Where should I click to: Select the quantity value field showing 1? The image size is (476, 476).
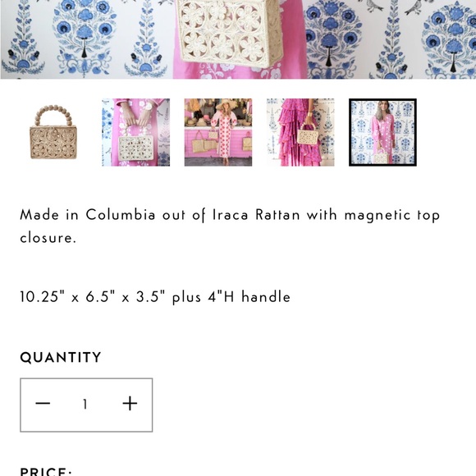(x=85, y=404)
